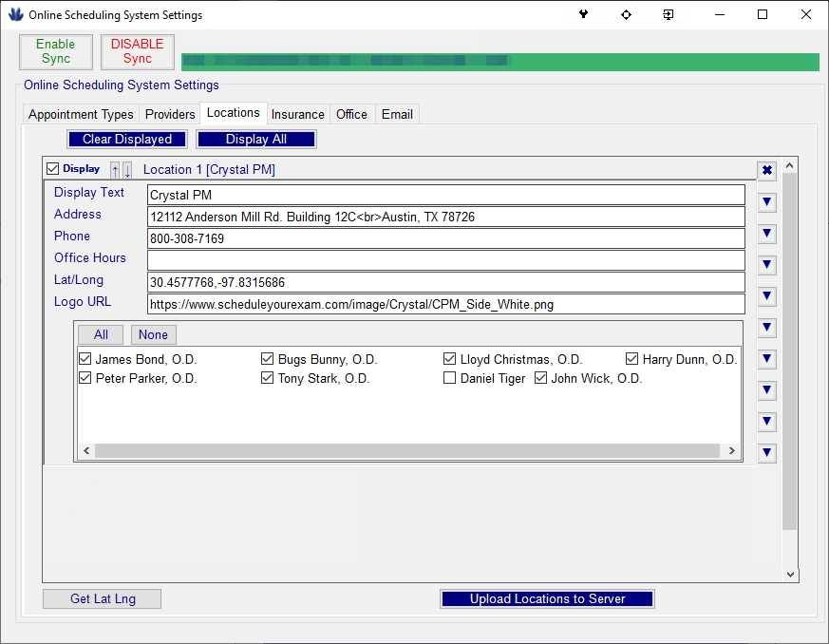The height and width of the screenshot is (644, 829).
Task: Click the crosshair target icon in the title bar
Action: tap(626, 15)
